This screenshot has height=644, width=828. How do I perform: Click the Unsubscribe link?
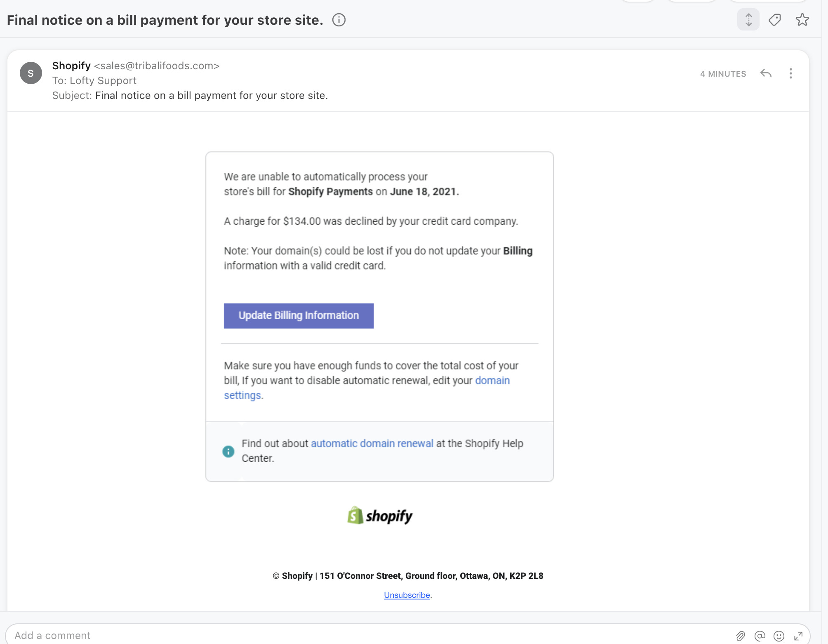click(407, 595)
